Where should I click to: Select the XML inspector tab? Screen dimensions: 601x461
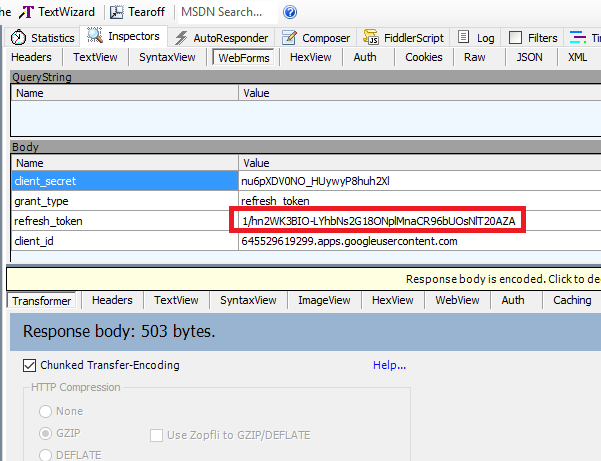tap(578, 57)
